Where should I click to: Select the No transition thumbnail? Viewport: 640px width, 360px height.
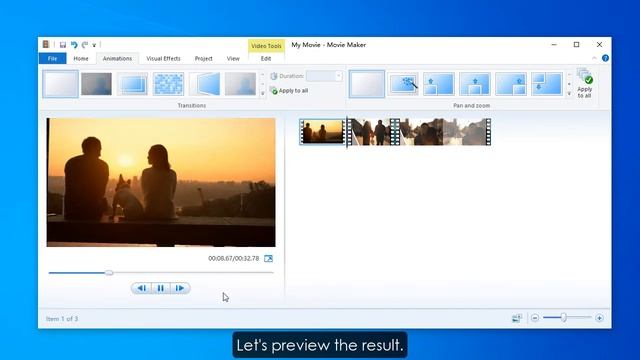click(60, 84)
